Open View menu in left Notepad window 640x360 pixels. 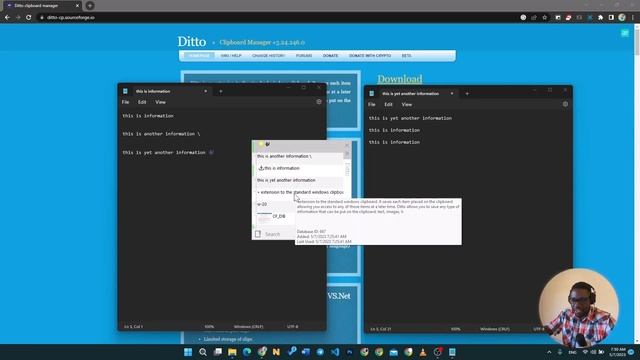pos(160,102)
